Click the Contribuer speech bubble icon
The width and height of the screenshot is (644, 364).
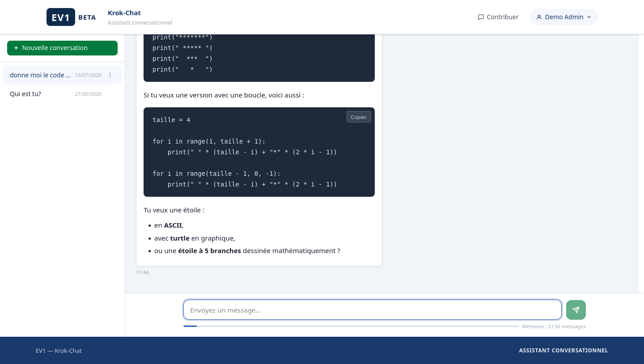click(x=481, y=17)
